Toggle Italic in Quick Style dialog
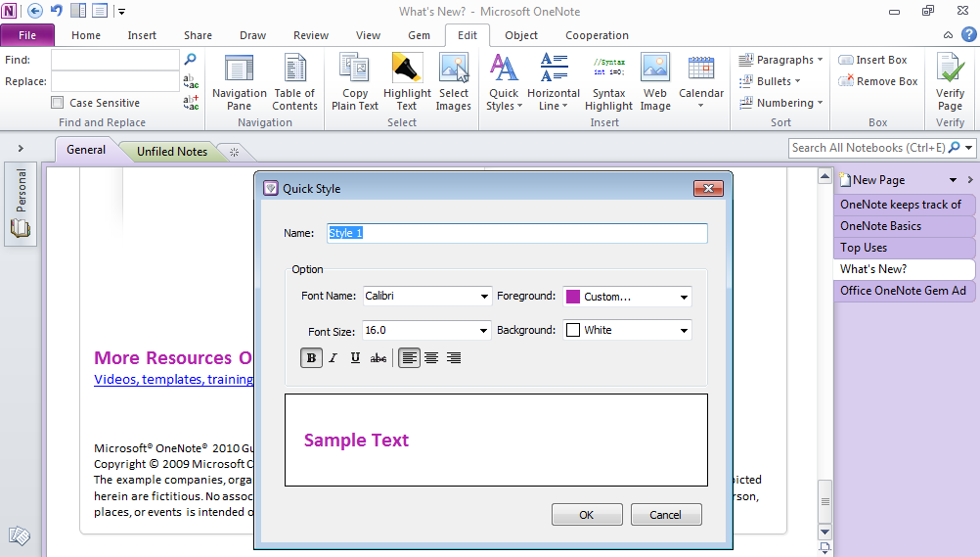Screen dimensions: 980x557 [x=334, y=358]
